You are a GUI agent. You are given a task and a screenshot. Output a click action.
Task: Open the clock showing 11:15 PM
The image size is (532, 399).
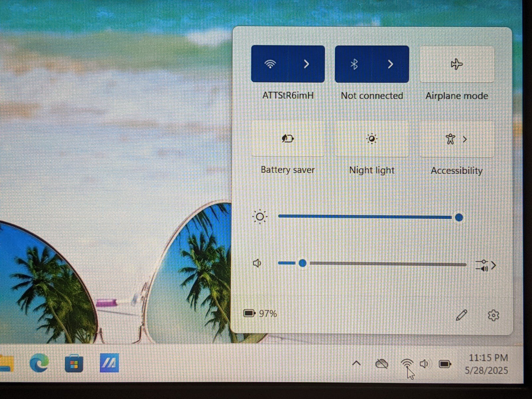[488, 364]
